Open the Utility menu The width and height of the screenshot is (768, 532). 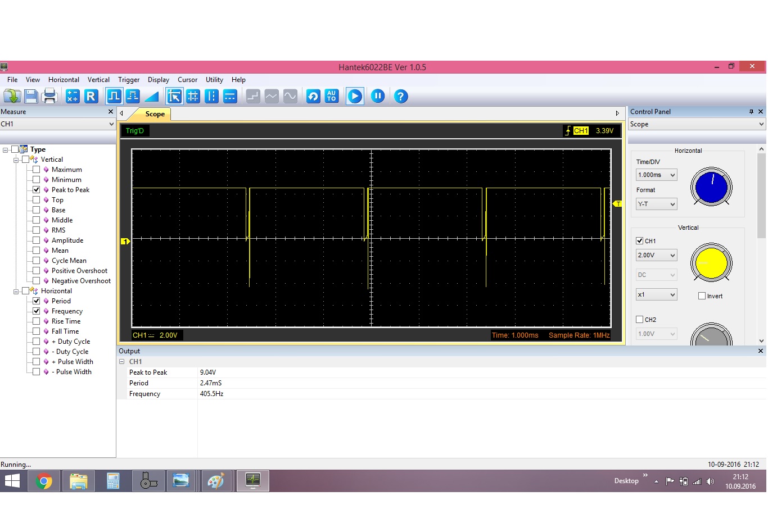[214, 80]
